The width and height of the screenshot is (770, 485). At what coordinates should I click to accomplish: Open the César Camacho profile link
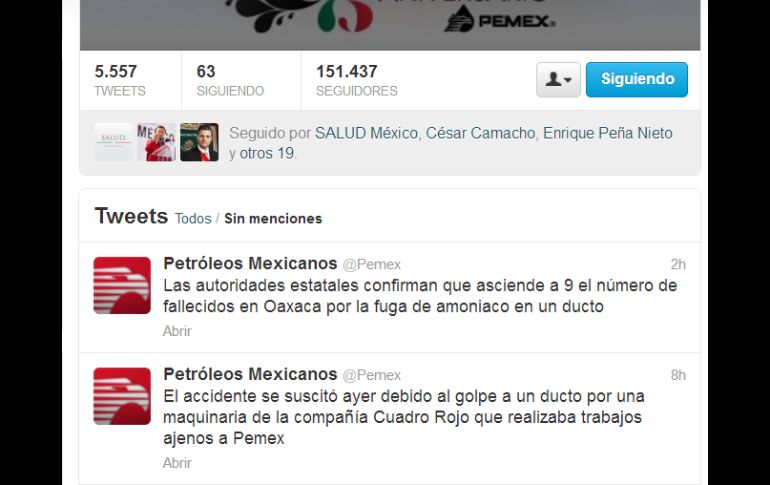480,133
